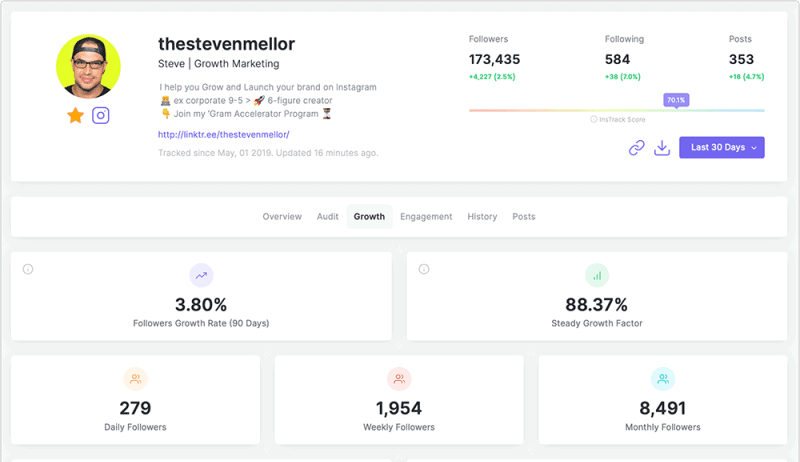Open the Last 30 Days dropdown
This screenshot has width=800, height=462.
tap(721, 148)
